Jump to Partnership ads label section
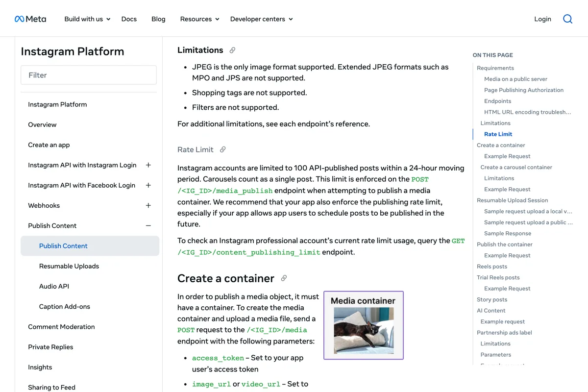Viewport: 588px width, 392px height. [x=504, y=333]
